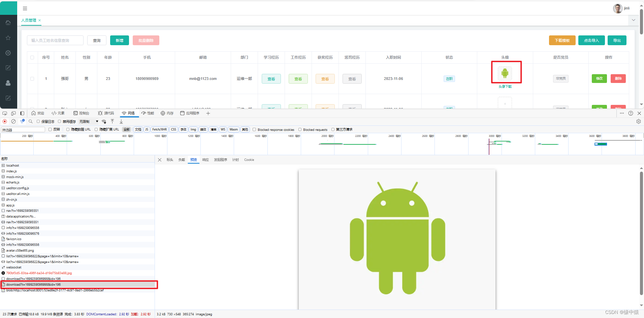Select the avatar.c58e465.png request row
This screenshot has width=644, height=318.
77,251
